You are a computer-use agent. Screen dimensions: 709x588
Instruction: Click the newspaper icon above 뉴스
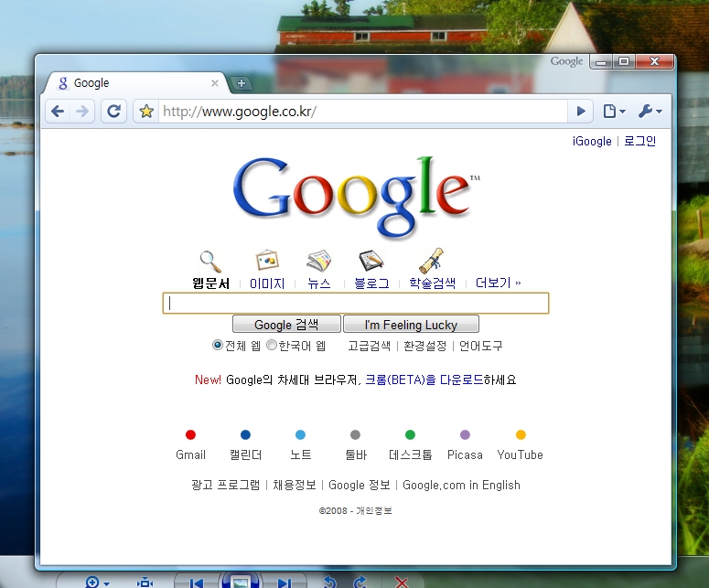319,262
